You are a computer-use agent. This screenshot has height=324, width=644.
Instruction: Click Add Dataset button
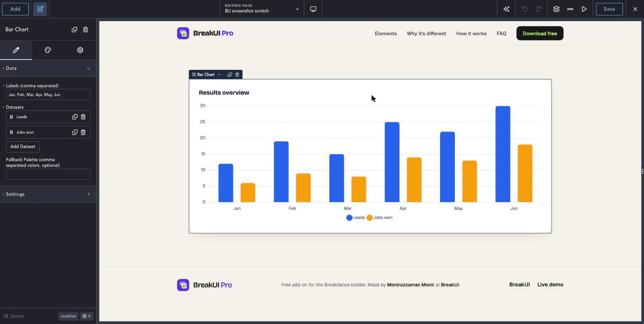click(x=23, y=147)
